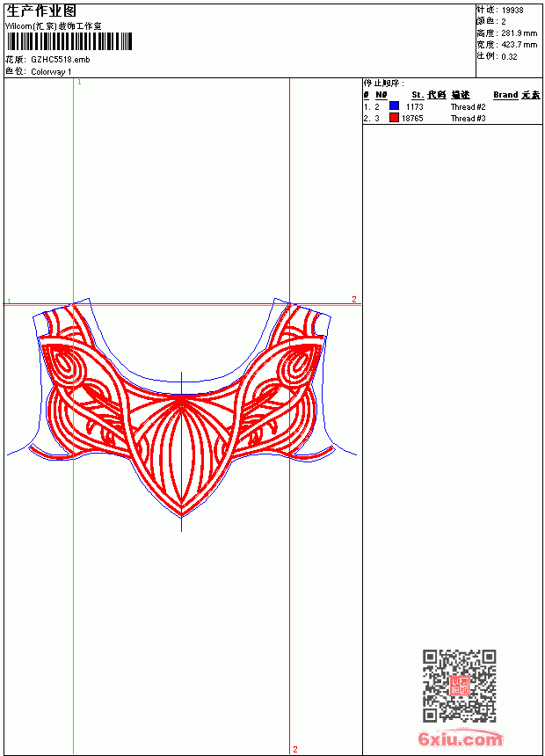
Task: Click the barcode under the studio name
Action: coord(69,41)
